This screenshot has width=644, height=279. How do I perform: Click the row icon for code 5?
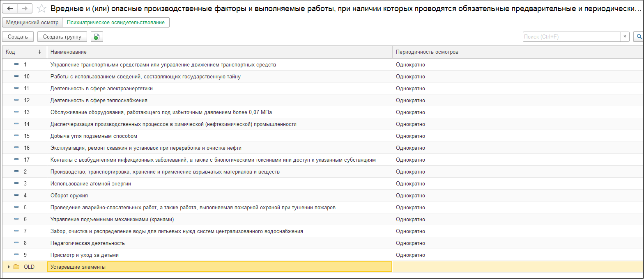coord(16,207)
